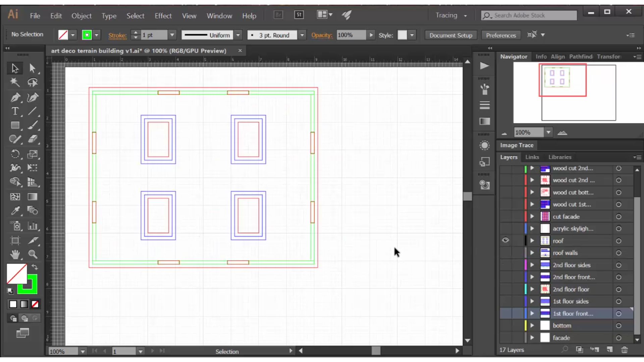Select the Selection tool in toolbar

pyautogui.click(x=14, y=68)
